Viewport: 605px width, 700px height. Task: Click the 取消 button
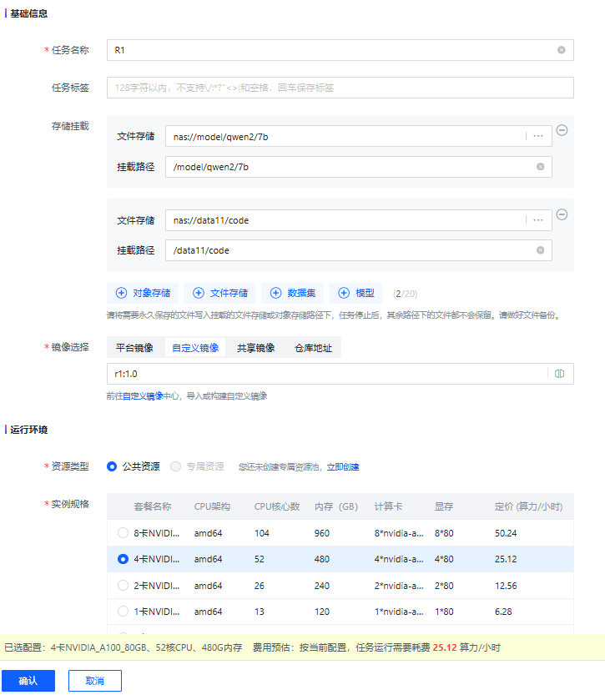(x=94, y=681)
